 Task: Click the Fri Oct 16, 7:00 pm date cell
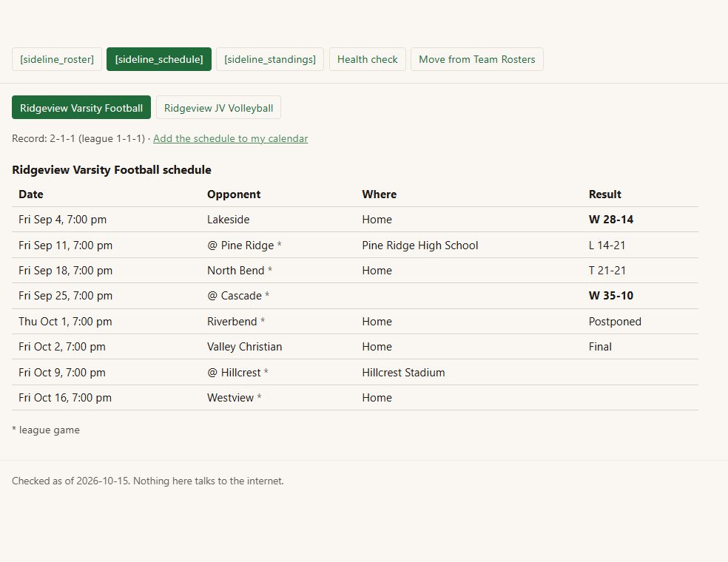pos(65,398)
